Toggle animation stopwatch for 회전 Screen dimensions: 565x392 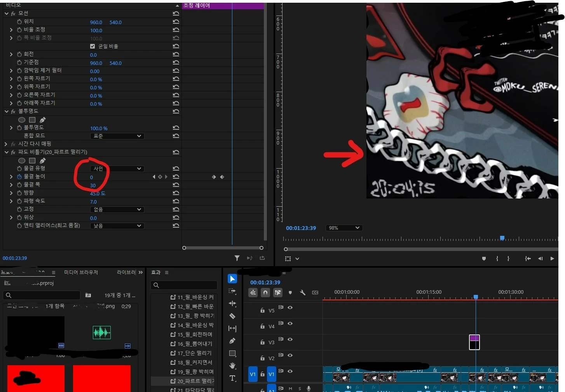point(19,54)
